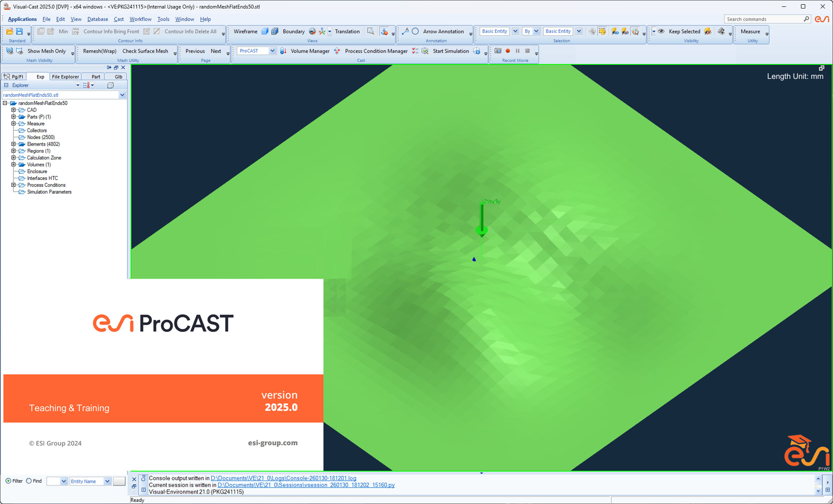
Task: Start recording a movie with the red record icon
Action: [508, 51]
